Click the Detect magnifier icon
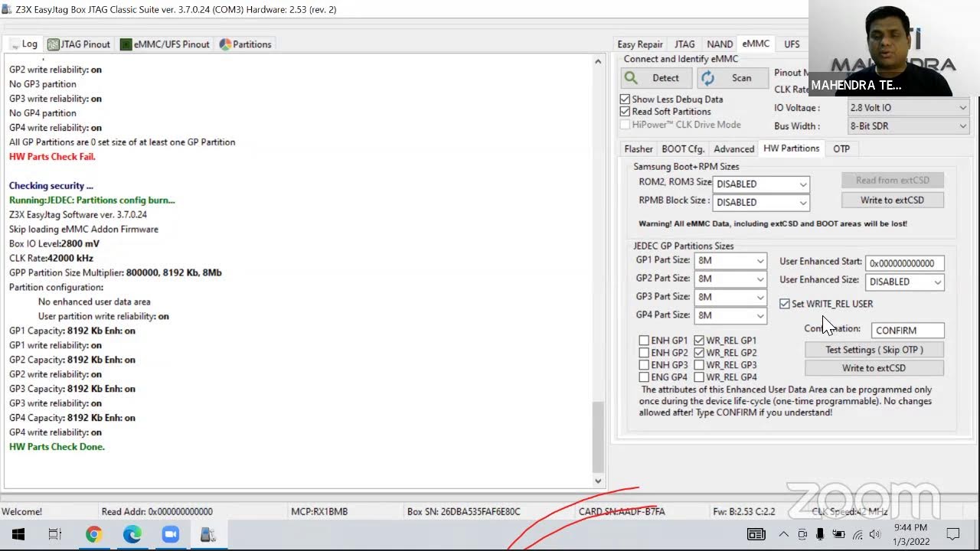This screenshot has height=551, width=980. [631, 78]
